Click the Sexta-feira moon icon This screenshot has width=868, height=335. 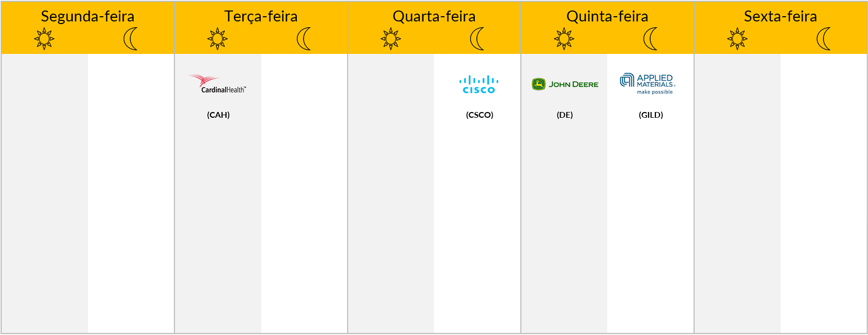coord(824,39)
